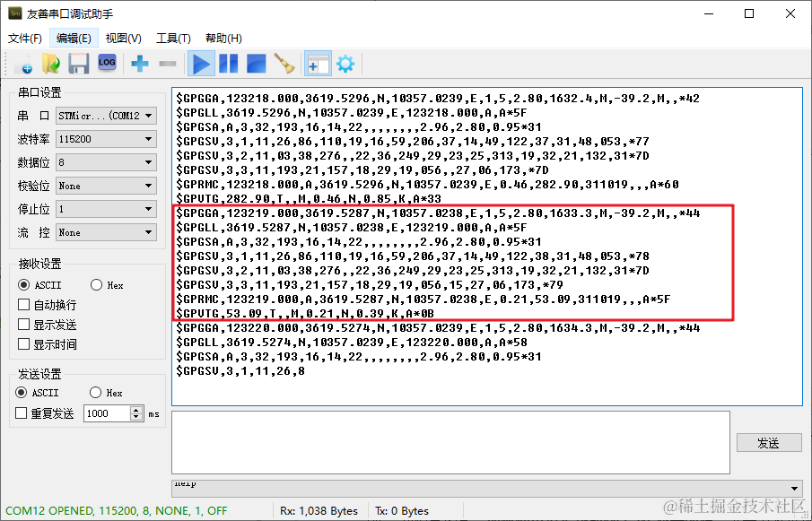
Task: Select Hex in receive settings
Action: pos(107,285)
